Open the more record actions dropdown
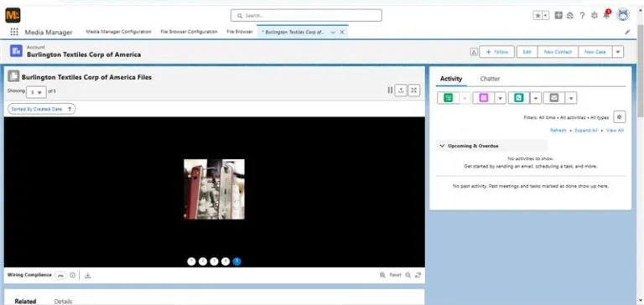The image size is (644, 305). click(618, 52)
